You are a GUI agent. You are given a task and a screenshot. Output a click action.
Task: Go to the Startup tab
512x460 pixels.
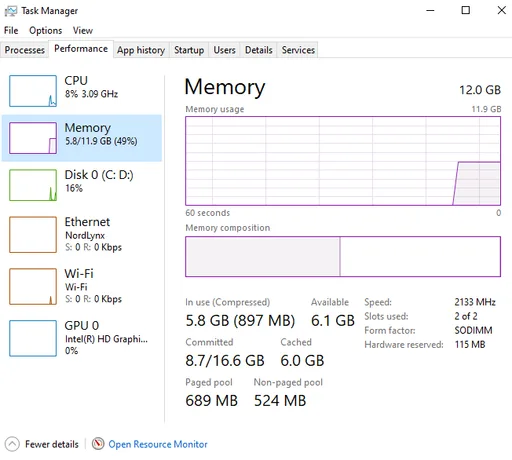[x=189, y=50]
